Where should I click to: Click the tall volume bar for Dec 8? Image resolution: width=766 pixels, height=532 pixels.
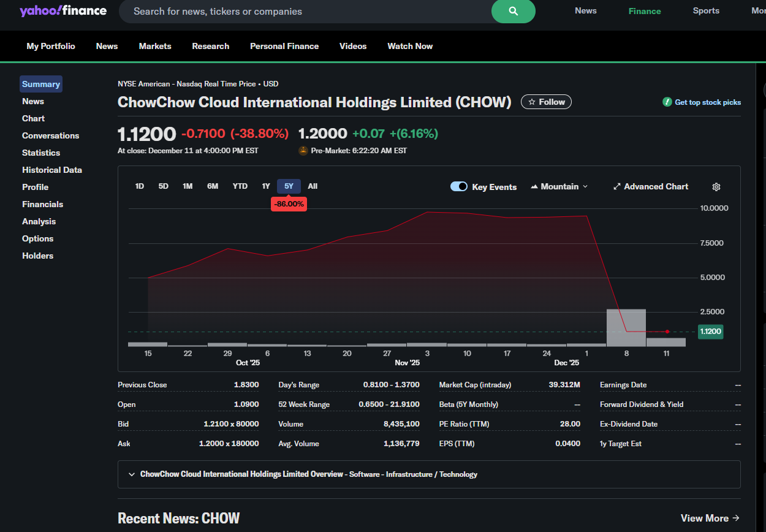[x=626, y=328]
